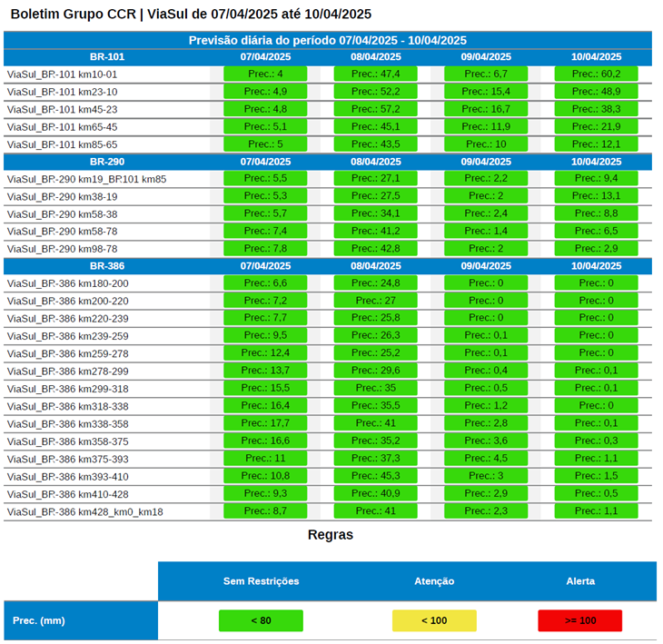Click the 'Prec.: 27,1' cell in BR-290 km19 row
The height and width of the screenshot is (644, 663).
pos(375,178)
